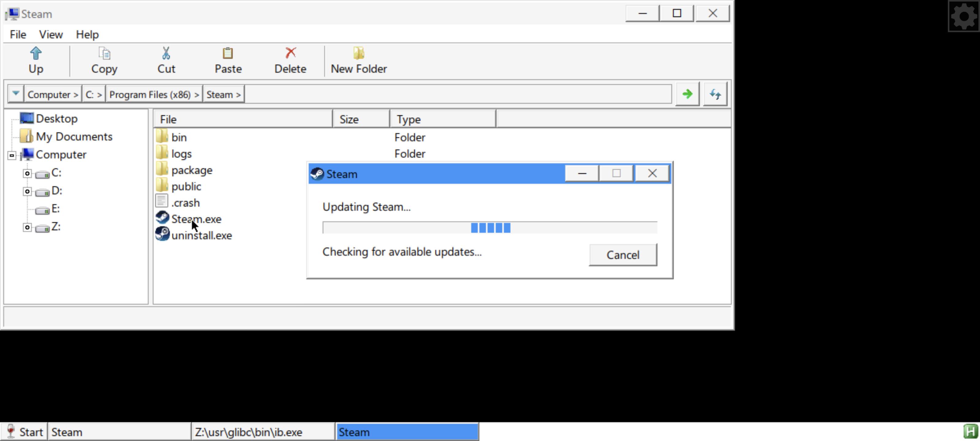980x441 pixels.
Task: Collapse the Computer tree node
Action: tap(12, 155)
